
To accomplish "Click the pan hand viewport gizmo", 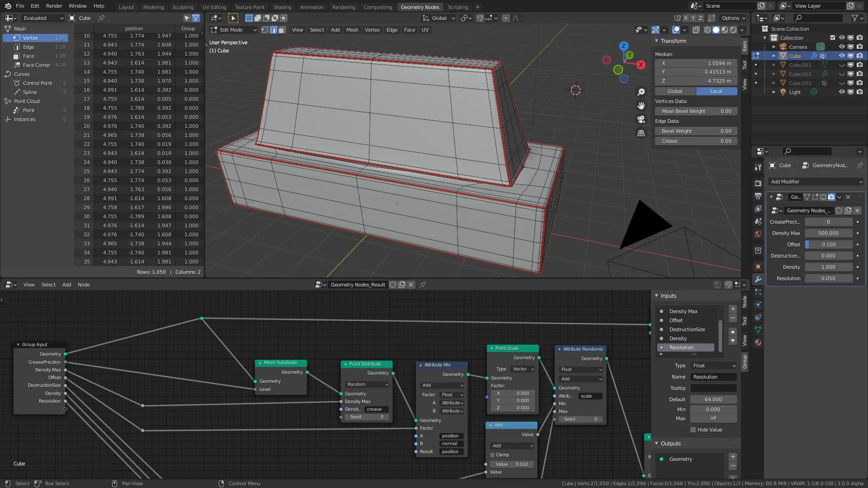I will coord(641,106).
